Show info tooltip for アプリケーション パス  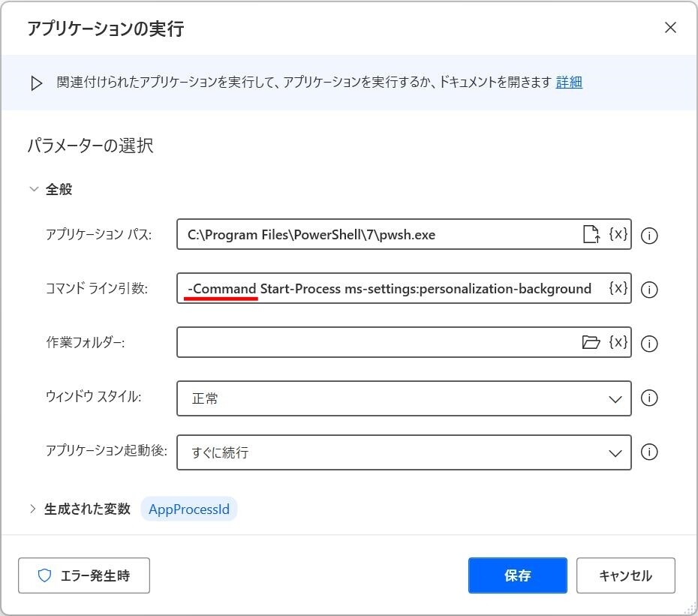pos(649,236)
